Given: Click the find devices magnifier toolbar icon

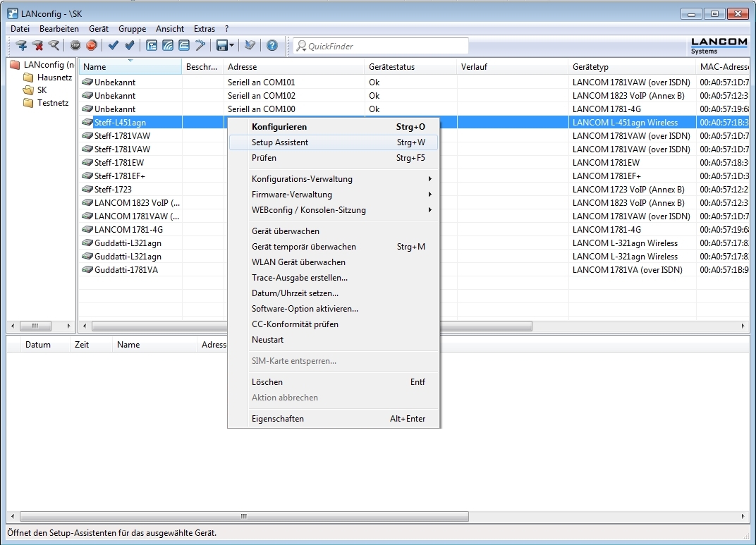Looking at the screenshot, I should [x=54, y=46].
